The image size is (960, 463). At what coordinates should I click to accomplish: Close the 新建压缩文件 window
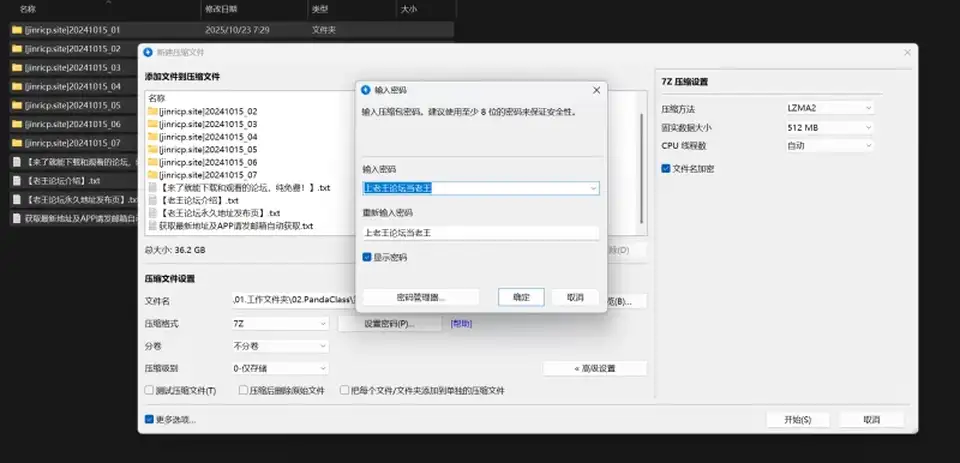pyautogui.click(x=907, y=53)
